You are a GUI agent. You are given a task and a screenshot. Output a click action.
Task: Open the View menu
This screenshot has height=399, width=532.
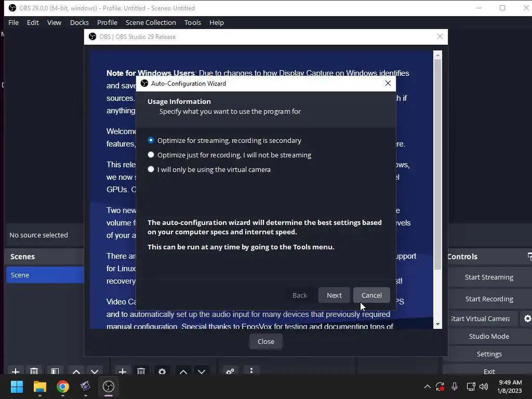pyautogui.click(x=54, y=22)
